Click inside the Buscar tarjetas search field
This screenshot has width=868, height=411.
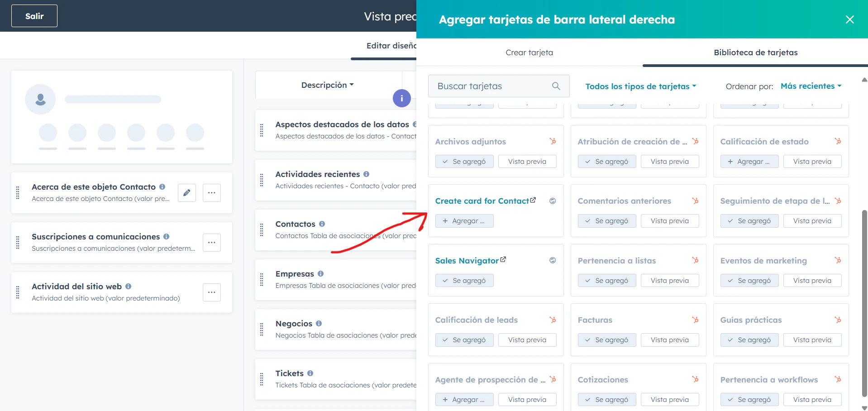pyautogui.click(x=489, y=86)
